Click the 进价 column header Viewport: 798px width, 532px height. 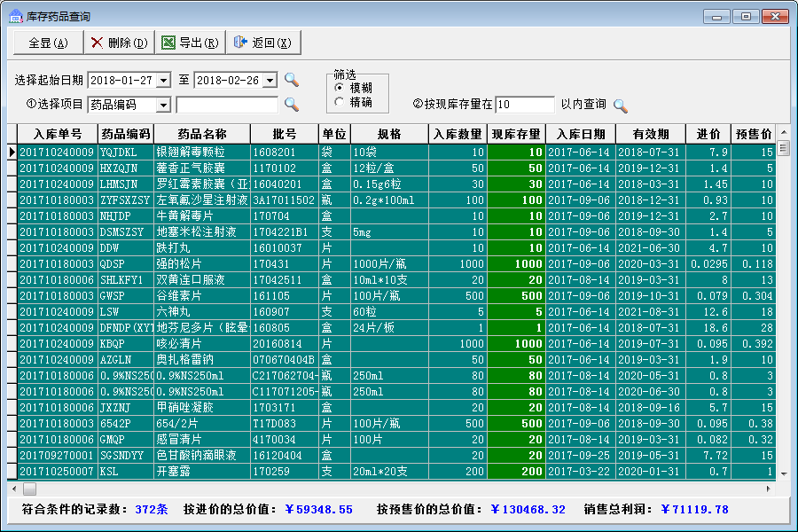(x=708, y=134)
